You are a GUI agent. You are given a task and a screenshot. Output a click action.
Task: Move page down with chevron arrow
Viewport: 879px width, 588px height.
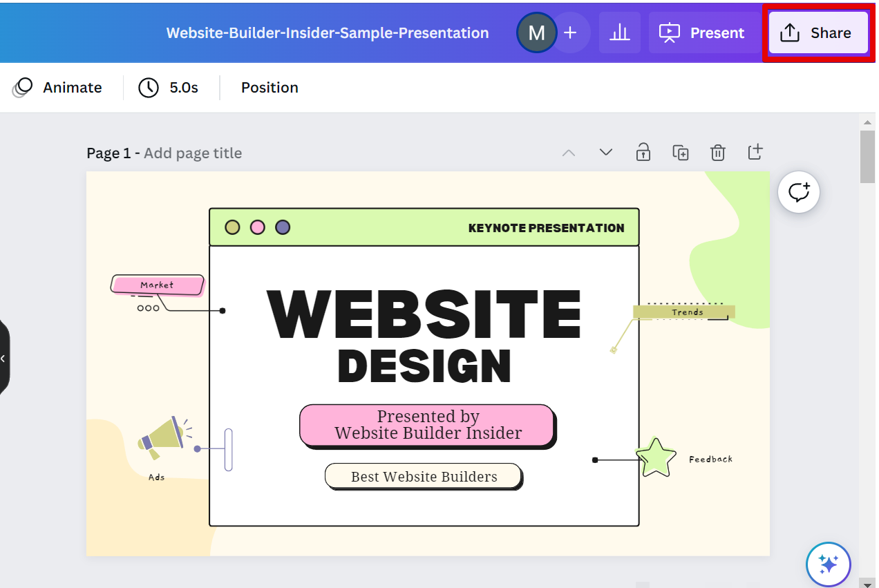coord(606,152)
